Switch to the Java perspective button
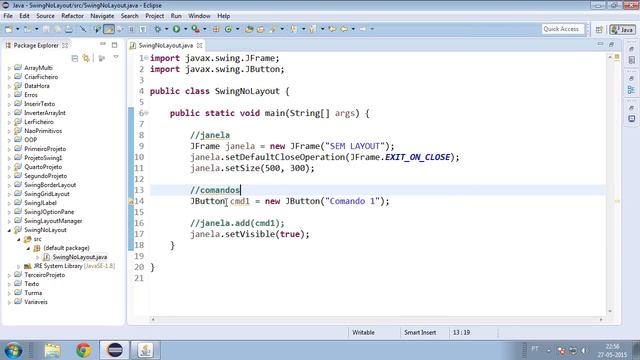The image size is (640, 360). [622, 29]
